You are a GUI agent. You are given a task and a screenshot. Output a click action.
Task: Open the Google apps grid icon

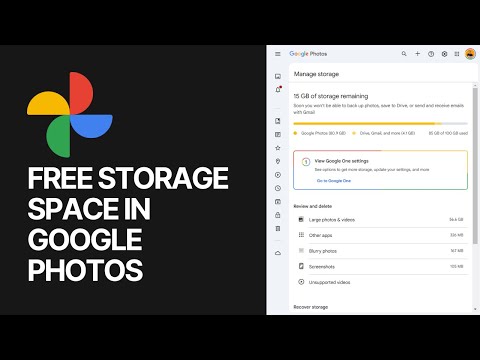coord(457,54)
